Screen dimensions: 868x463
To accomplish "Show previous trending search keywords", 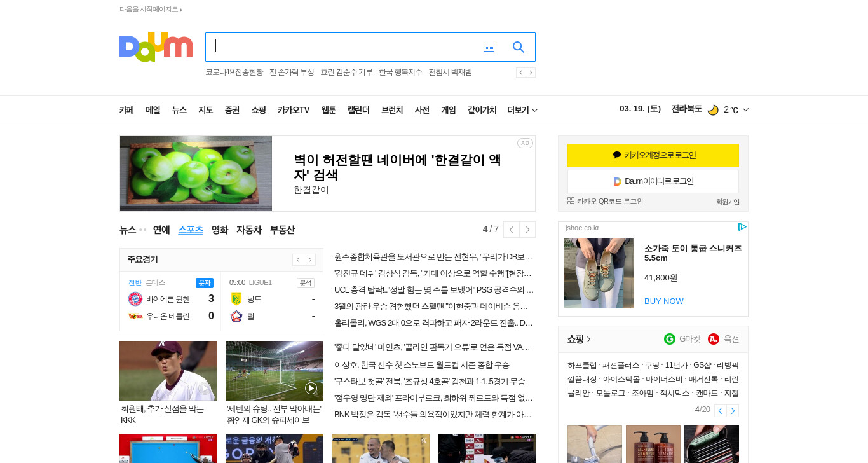I will (520, 73).
